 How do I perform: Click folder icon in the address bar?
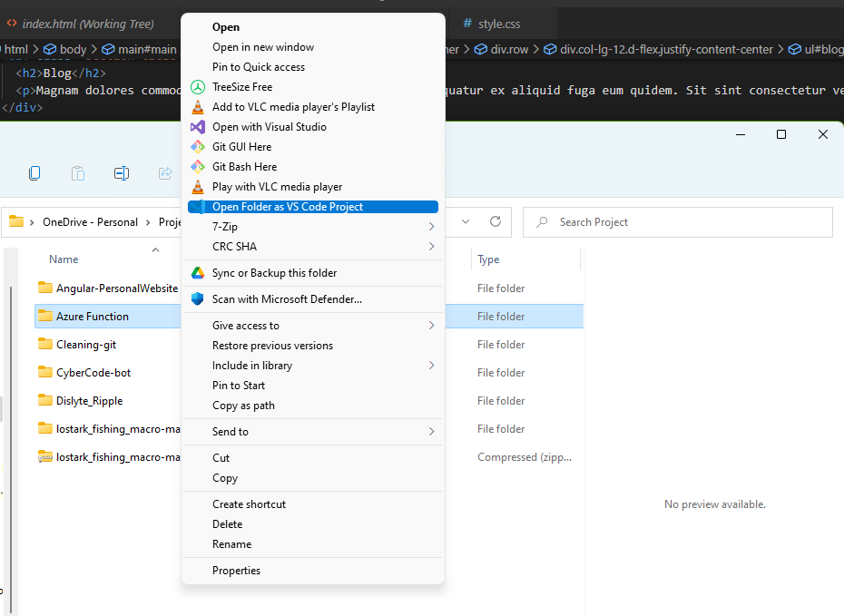pos(16,221)
